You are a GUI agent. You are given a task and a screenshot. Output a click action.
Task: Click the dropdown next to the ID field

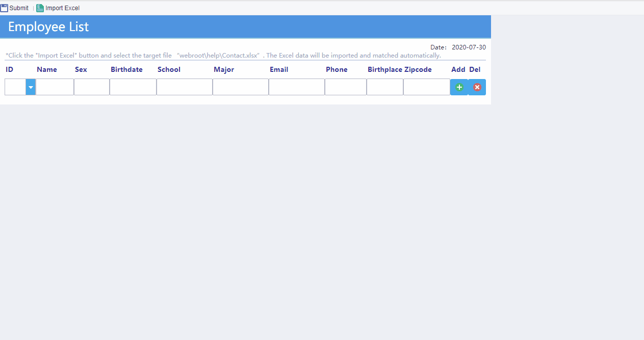tap(30, 87)
